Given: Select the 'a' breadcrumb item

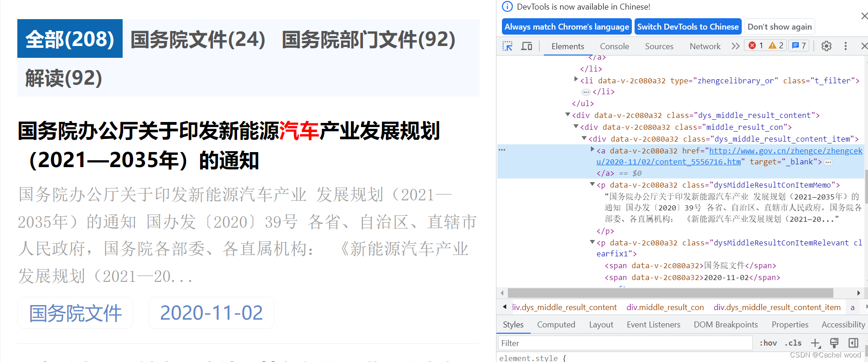Looking at the screenshot, I should (852, 307).
